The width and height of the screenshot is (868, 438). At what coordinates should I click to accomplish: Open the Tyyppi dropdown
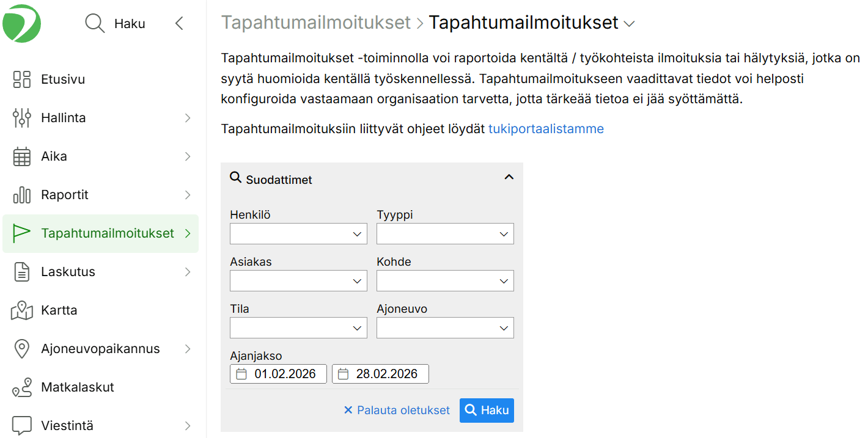pos(445,234)
